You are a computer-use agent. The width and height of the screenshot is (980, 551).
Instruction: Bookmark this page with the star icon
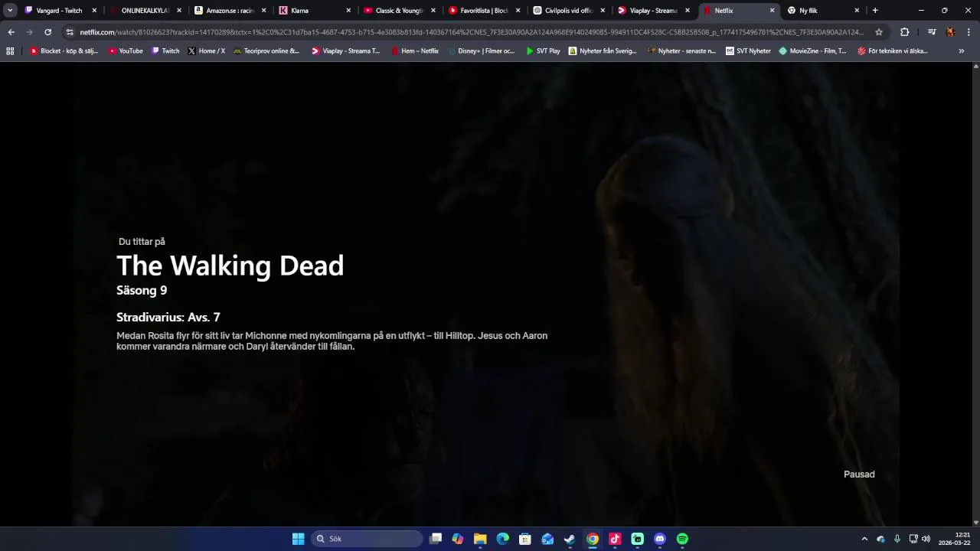click(x=879, y=32)
